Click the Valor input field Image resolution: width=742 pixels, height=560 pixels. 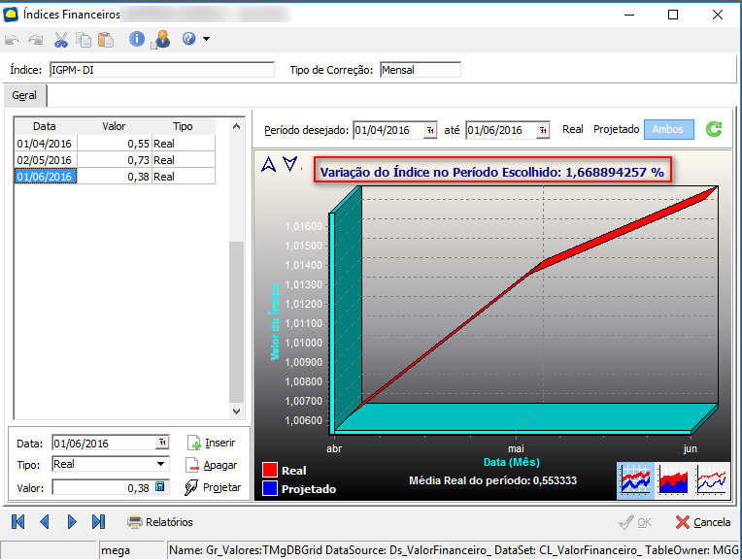(103, 487)
